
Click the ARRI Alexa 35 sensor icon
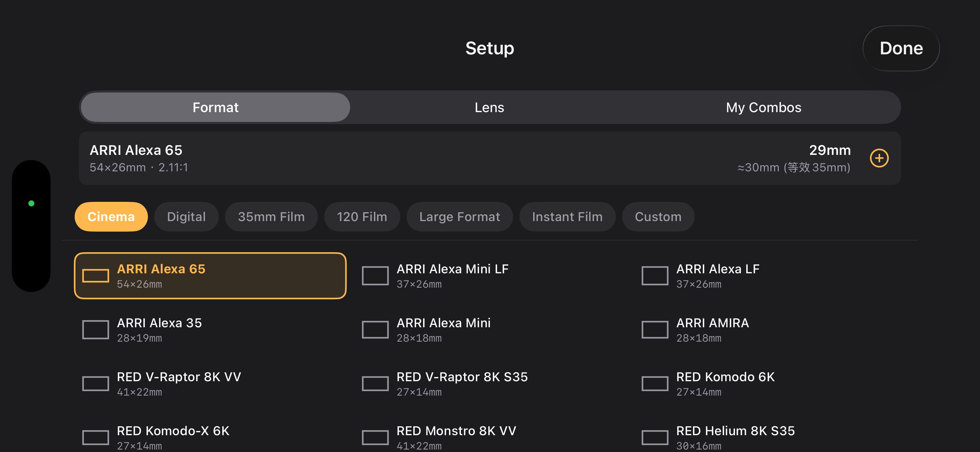[95, 329]
